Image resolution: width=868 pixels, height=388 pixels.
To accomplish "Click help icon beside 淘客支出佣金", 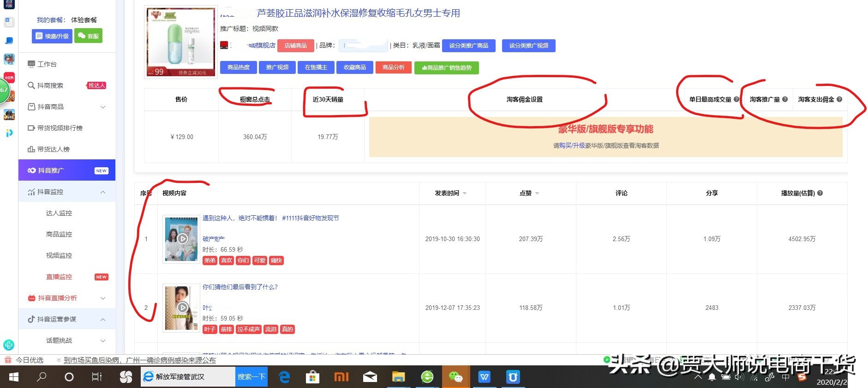I will coord(839,99).
